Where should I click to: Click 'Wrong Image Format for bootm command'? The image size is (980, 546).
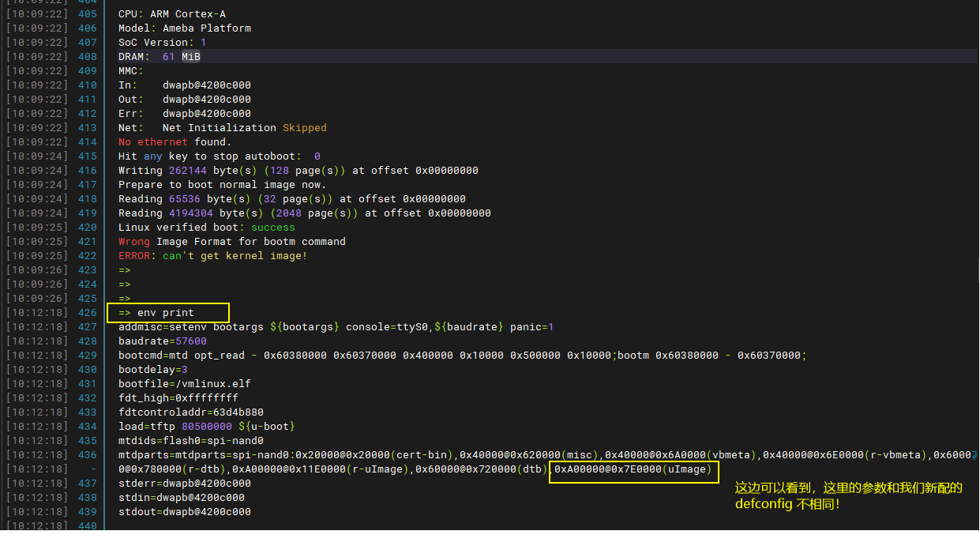point(231,242)
